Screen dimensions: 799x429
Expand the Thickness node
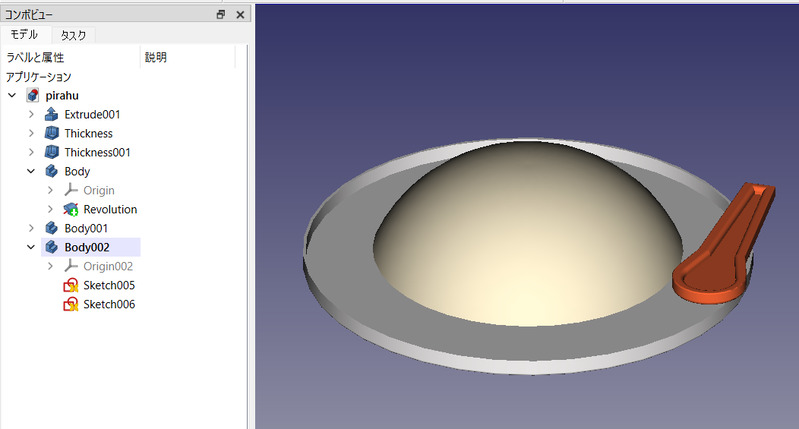(x=32, y=133)
